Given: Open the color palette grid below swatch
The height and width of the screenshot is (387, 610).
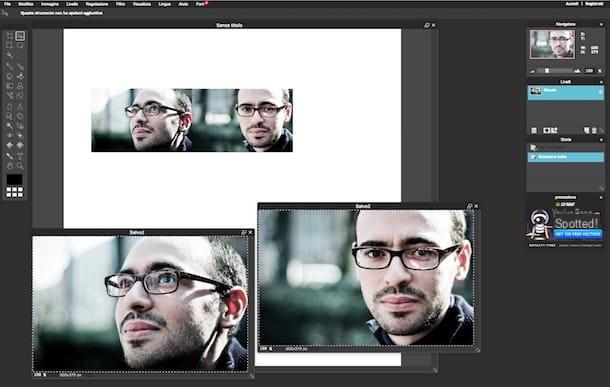Looking at the screenshot, I should pos(14,192).
